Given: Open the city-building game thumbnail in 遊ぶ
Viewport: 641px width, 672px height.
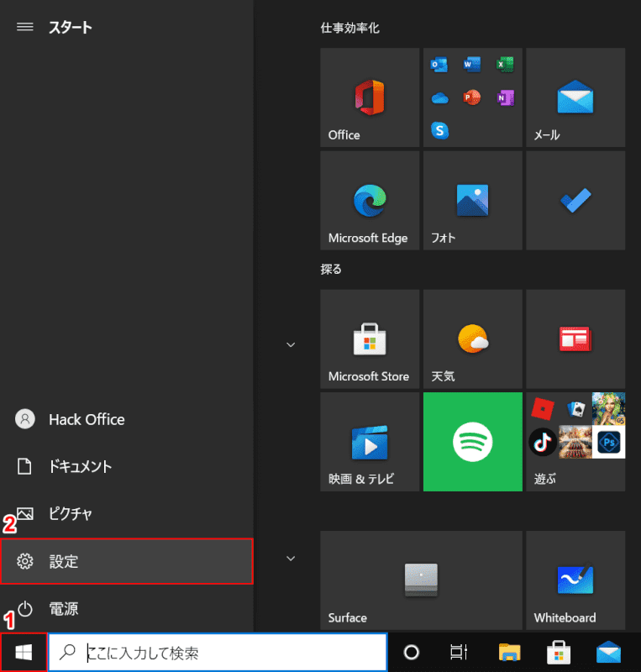Looking at the screenshot, I should [x=575, y=442].
